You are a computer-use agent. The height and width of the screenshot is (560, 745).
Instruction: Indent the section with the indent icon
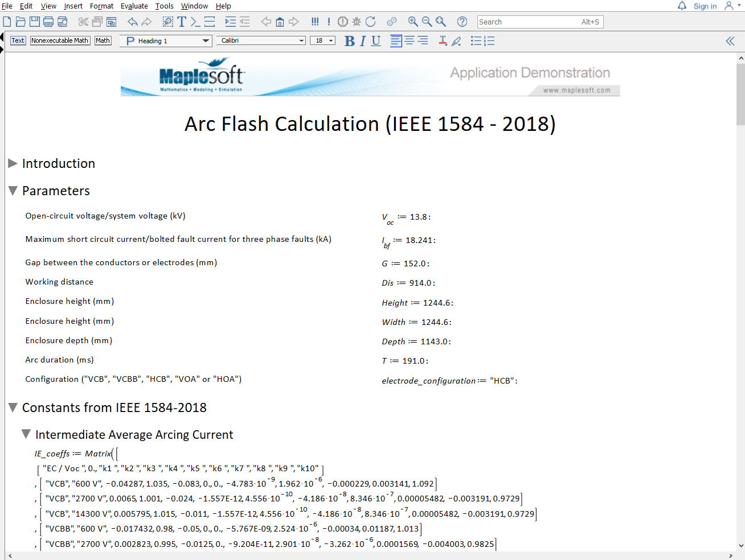[230, 22]
